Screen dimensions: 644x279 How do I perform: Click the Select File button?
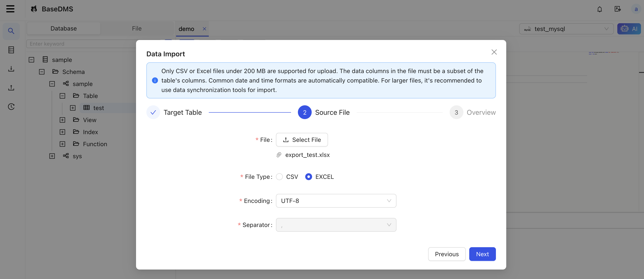pos(302,140)
